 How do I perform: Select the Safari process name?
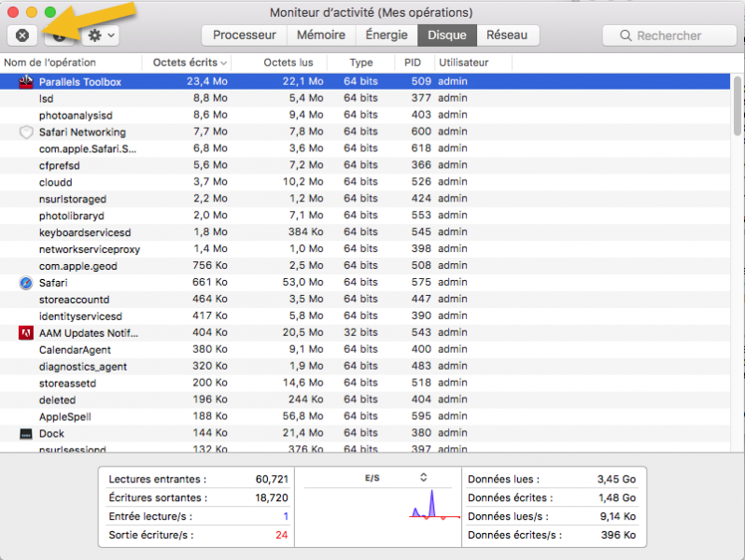pos(53,283)
